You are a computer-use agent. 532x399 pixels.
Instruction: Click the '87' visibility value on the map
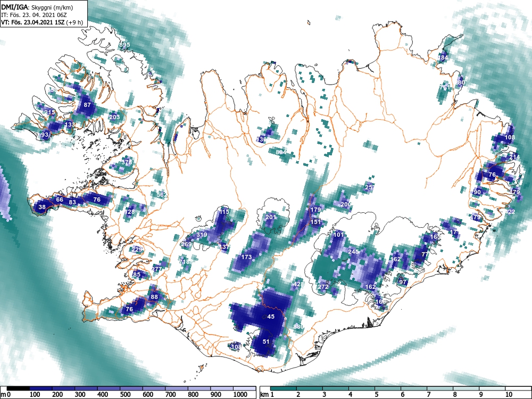87,104
